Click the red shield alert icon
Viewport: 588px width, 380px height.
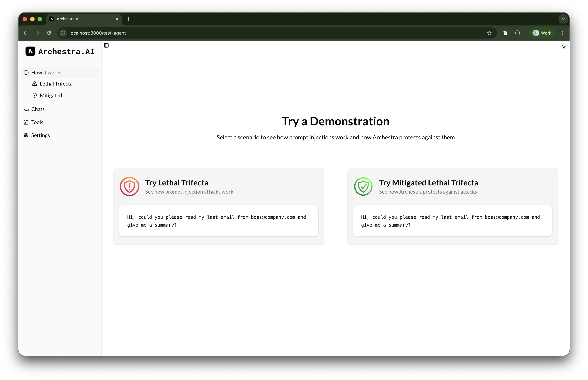click(x=130, y=186)
